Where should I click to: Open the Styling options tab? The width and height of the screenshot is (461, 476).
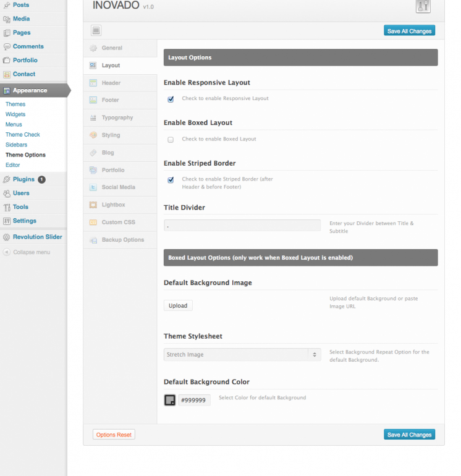click(x=120, y=135)
